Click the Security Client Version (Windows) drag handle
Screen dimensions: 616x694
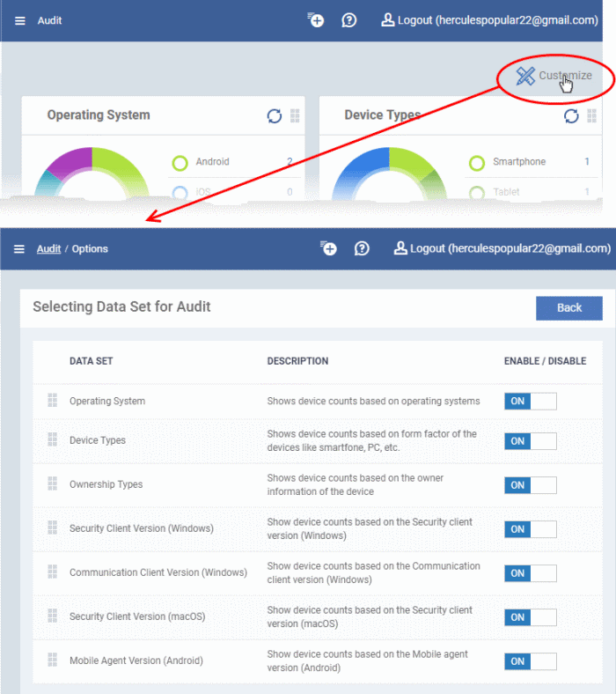pos(53,528)
